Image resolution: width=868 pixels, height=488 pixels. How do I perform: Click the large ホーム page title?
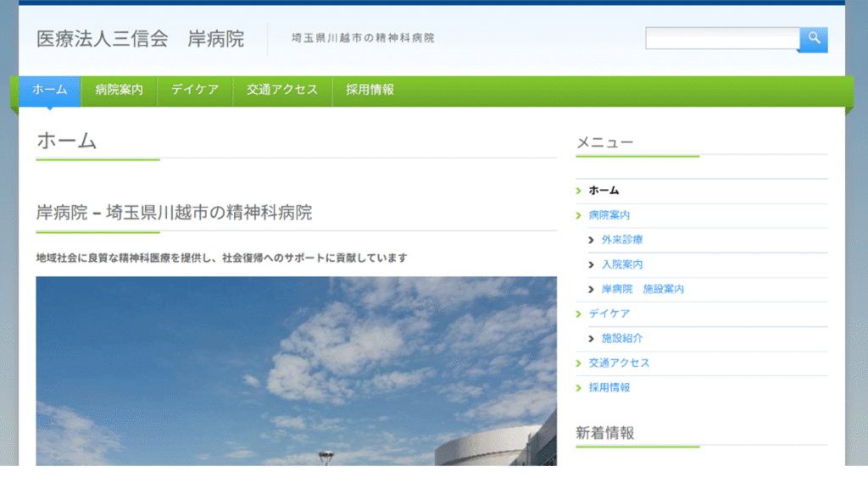click(x=66, y=141)
